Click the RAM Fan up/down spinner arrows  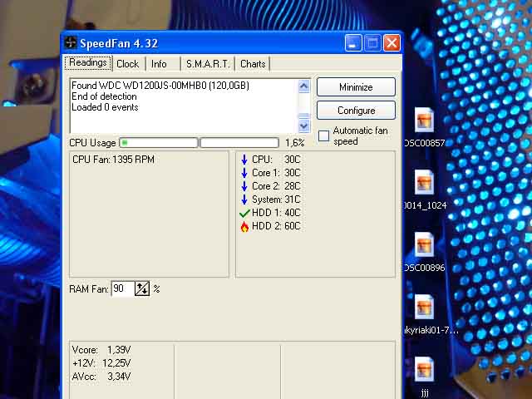(x=142, y=288)
